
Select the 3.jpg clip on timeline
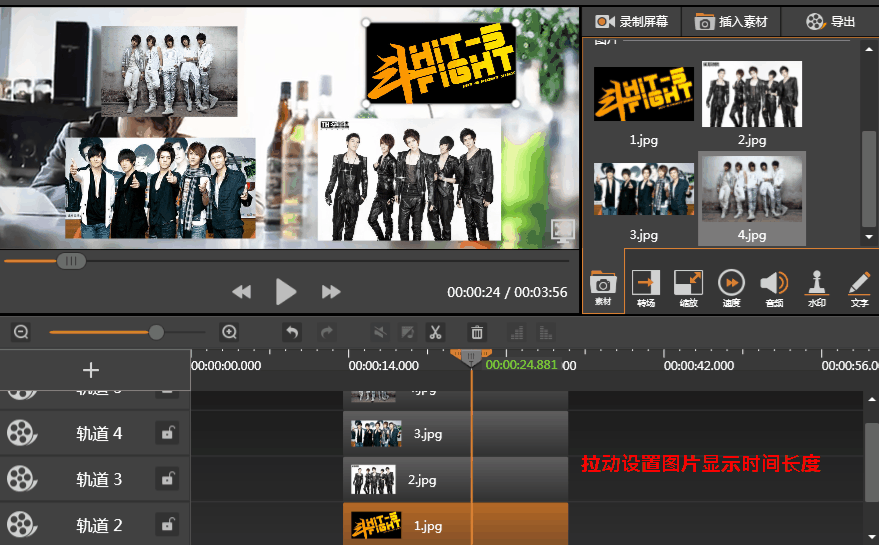pos(455,433)
